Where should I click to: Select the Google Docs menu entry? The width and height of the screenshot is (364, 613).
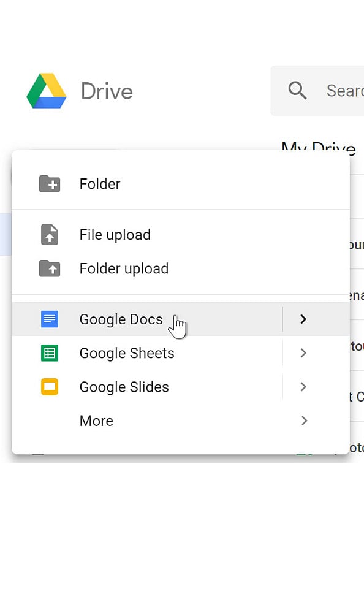[121, 319]
